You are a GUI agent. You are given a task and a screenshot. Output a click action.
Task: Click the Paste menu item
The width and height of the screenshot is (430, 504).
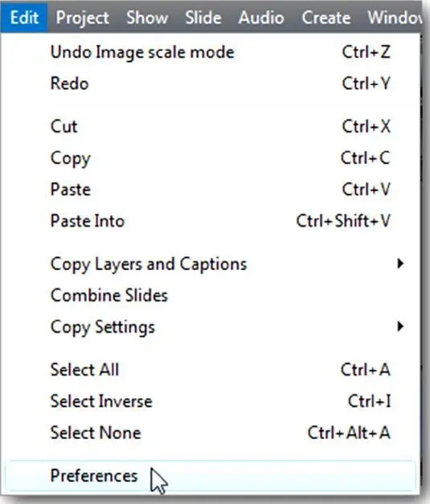[211, 190]
